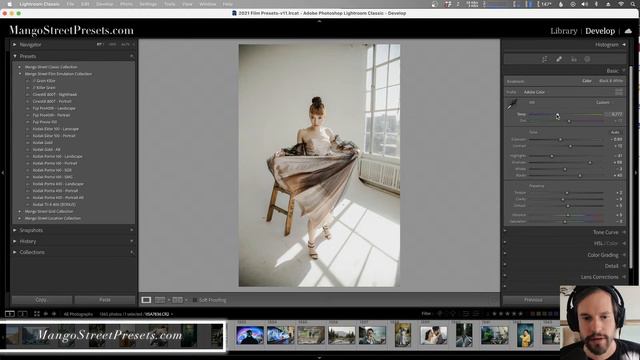Collapse the Histogram panel header
This screenshot has width=640, height=360.
tap(624, 44)
